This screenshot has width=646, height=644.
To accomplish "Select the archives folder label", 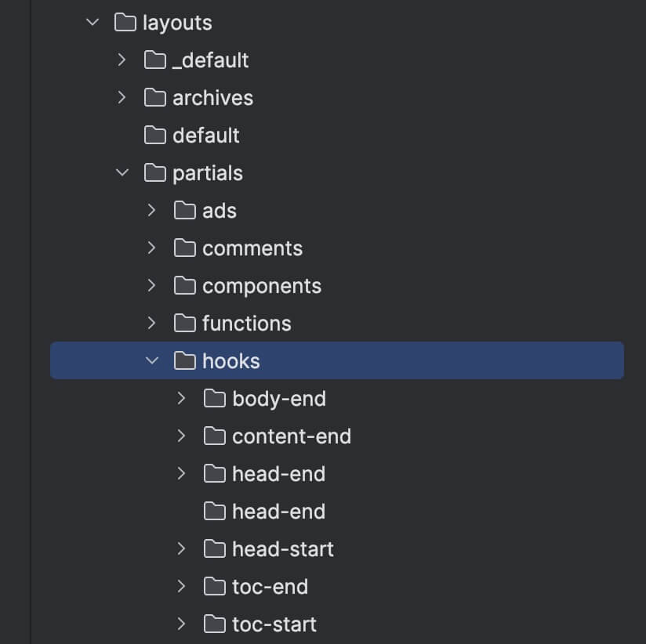I will pos(212,98).
